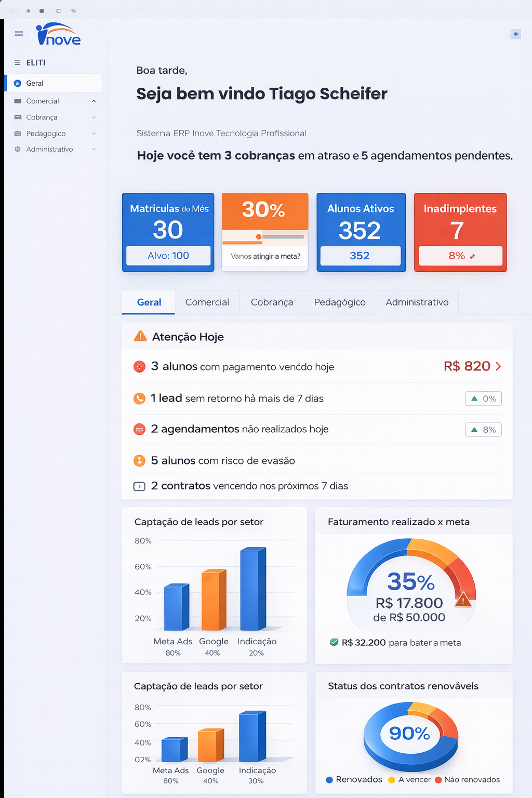
Task: Click the Atenção Hoje warning triangle icon
Action: tap(140, 336)
